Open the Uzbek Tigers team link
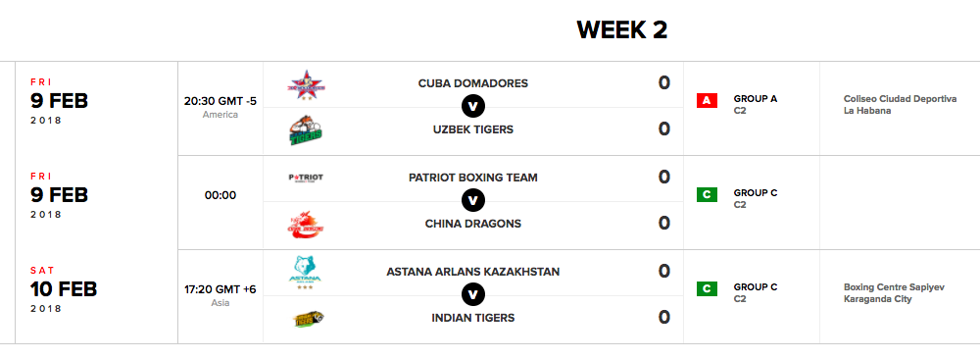 (473, 129)
